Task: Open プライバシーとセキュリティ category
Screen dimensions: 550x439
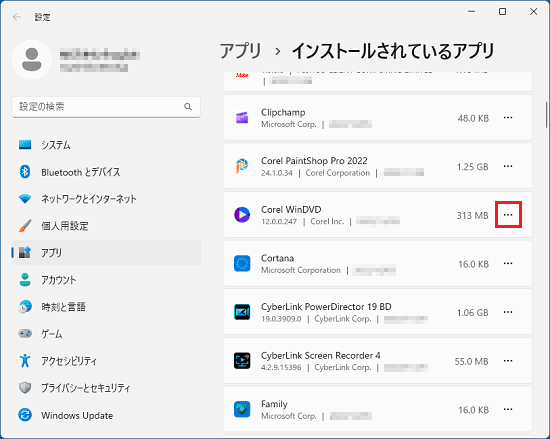Action: point(106,388)
